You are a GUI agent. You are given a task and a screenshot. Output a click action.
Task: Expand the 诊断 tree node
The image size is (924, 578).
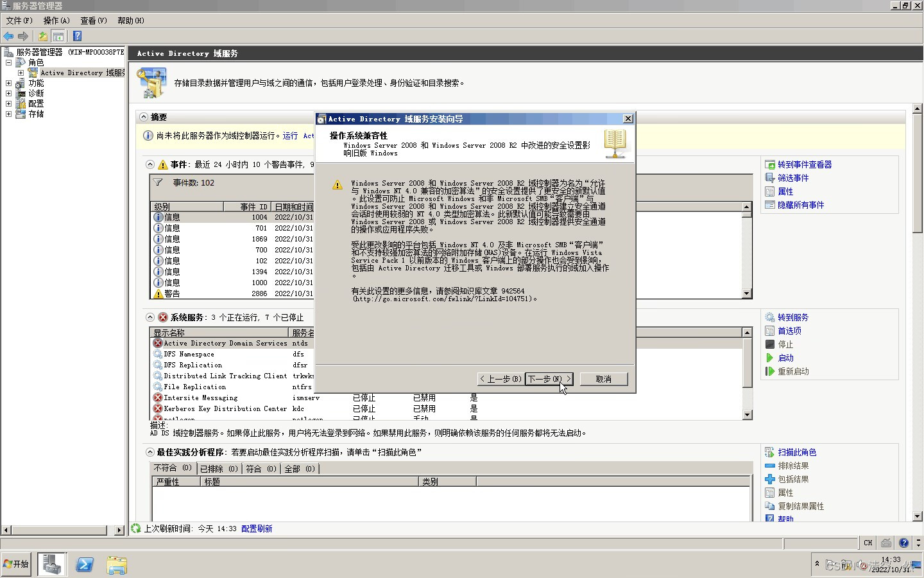point(8,93)
